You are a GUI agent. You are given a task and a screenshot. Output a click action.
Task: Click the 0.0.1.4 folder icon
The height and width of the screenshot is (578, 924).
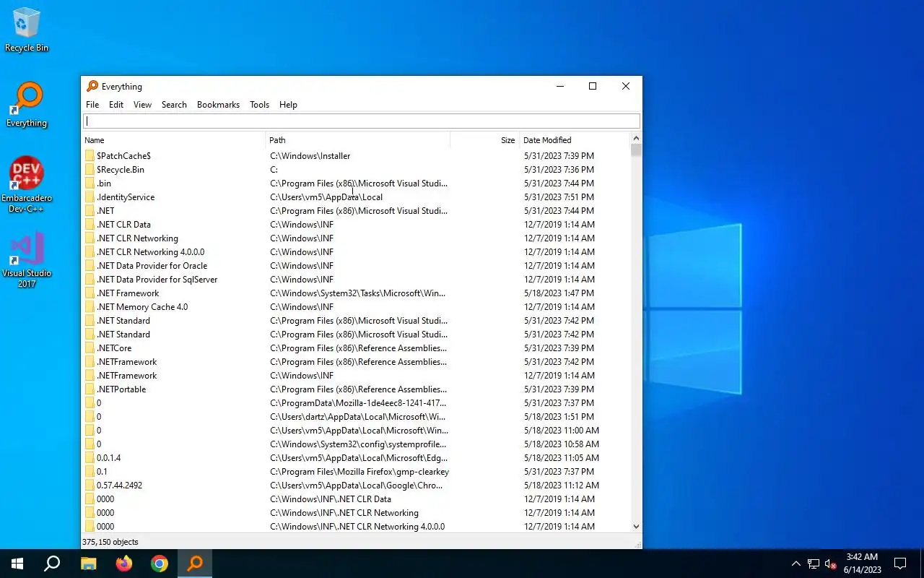pos(90,458)
